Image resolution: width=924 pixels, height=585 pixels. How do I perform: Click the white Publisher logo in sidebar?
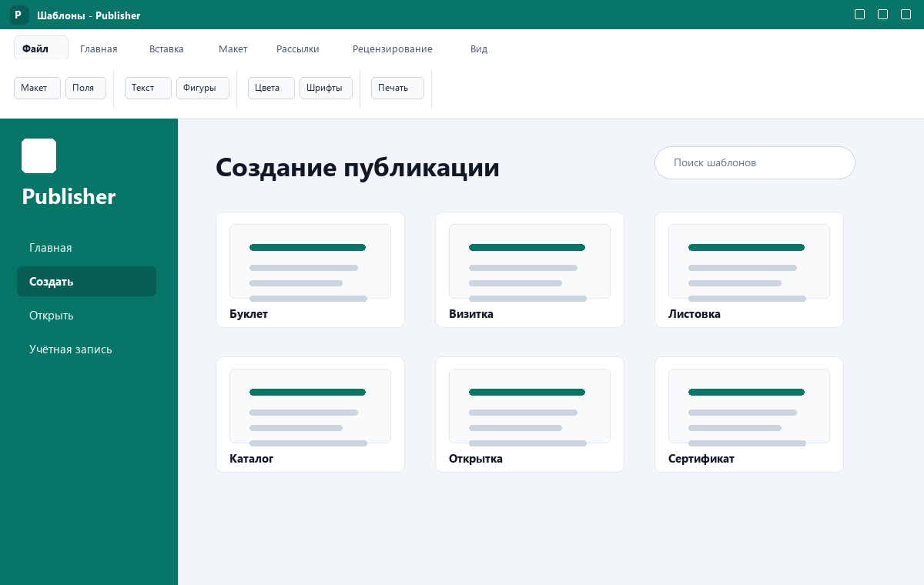(x=39, y=155)
